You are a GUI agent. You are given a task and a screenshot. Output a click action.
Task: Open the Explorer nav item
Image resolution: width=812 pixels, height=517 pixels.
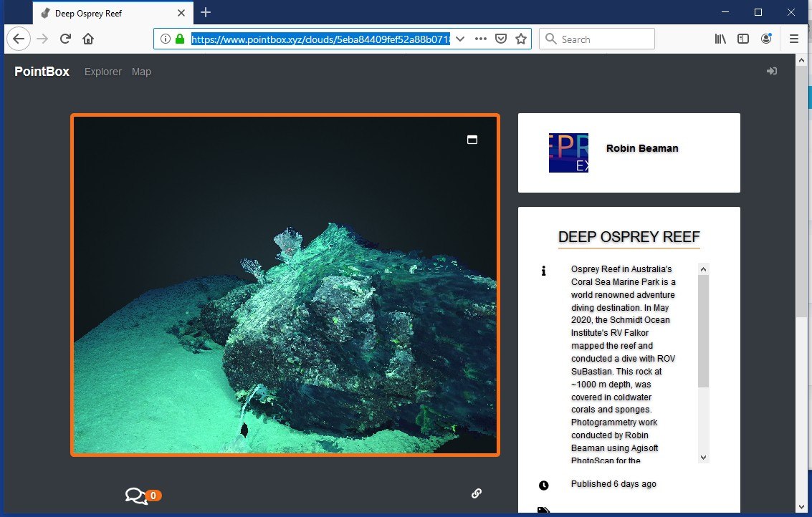tap(103, 72)
